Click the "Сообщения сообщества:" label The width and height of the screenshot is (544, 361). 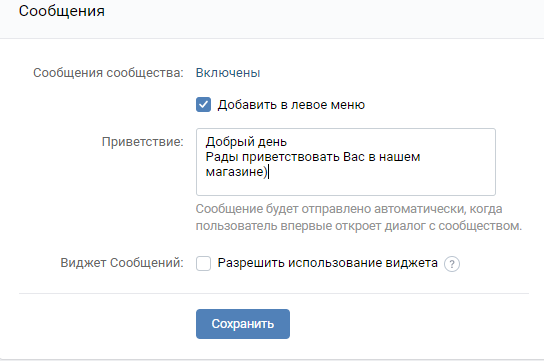pyautogui.click(x=108, y=73)
